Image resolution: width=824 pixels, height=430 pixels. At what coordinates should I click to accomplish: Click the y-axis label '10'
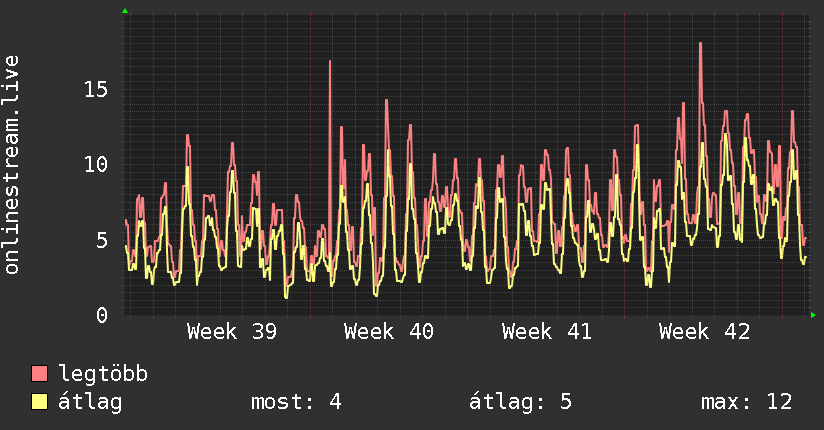(96, 165)
